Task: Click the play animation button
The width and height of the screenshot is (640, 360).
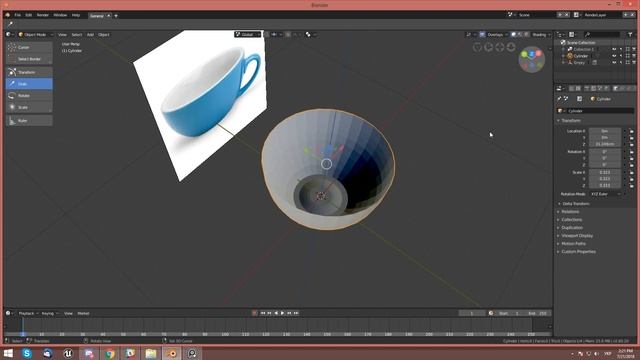Action: [x=282, y=313]
